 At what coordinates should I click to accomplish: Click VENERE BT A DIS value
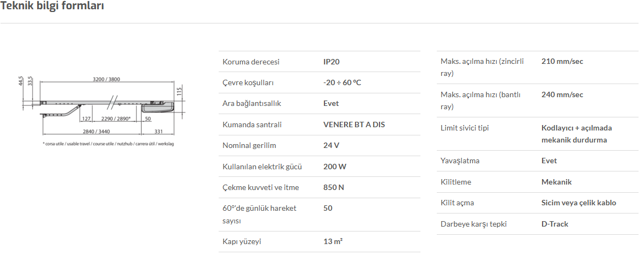point(354,124)
